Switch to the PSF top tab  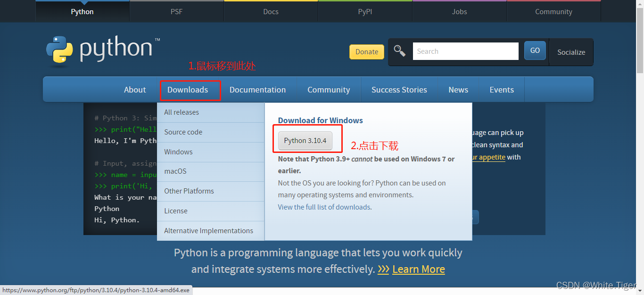[x=177, y=11]
